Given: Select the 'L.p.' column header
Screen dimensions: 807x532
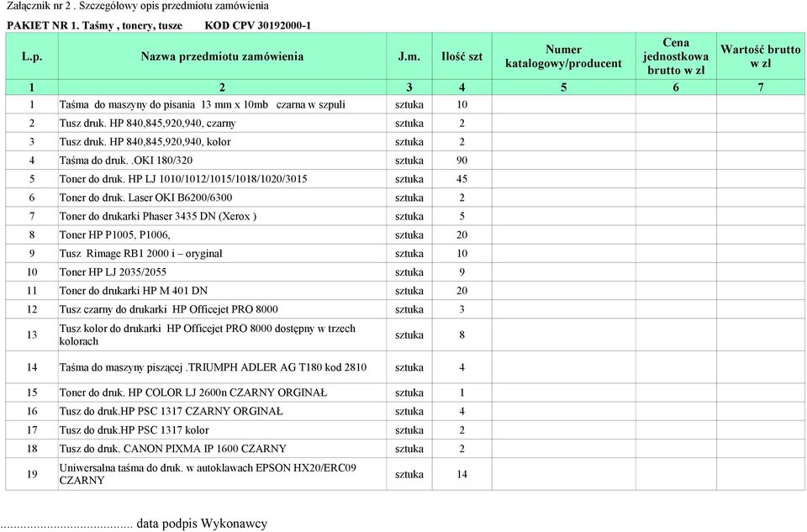Looking at the screenshot, I should [32, 56].
